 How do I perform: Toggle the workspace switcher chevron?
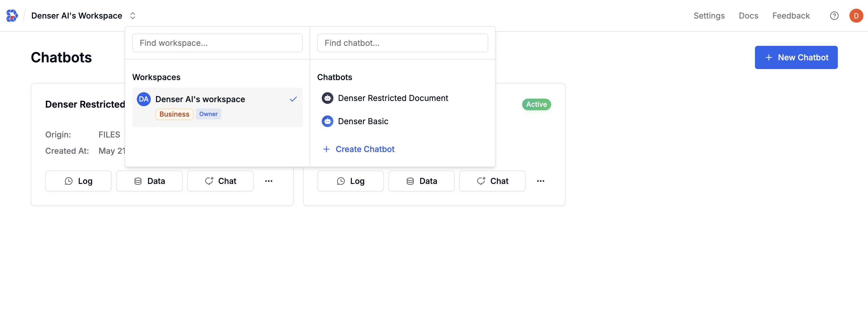pos(133,16)
